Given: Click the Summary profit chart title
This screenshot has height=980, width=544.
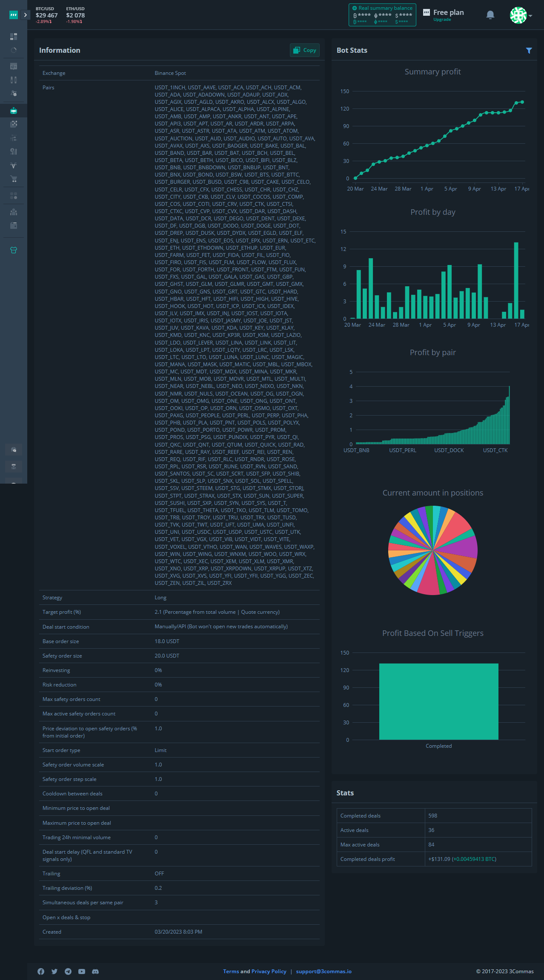Looking at the screenshot, I should (x=432, y=72).
